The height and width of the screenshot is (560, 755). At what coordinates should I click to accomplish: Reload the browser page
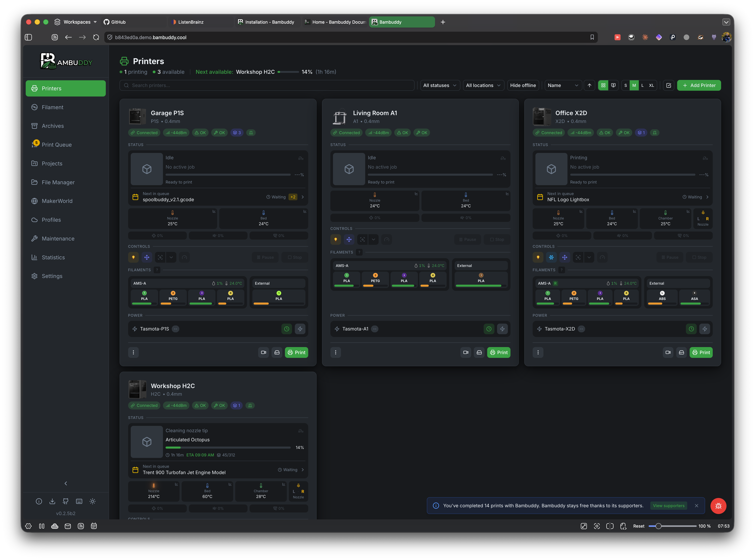[x=96, y=37]
